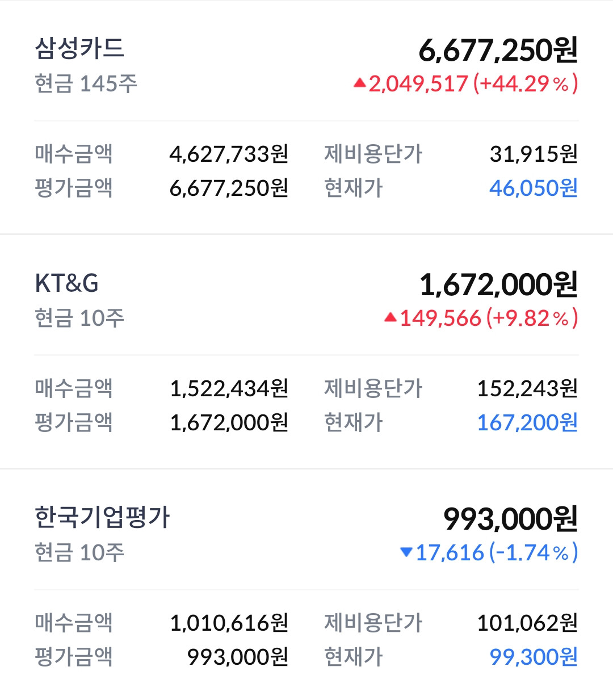This screenshot has height=700, width=613.
Task: Open the 삼성카드 stock holding
Action: coord(306,118)
